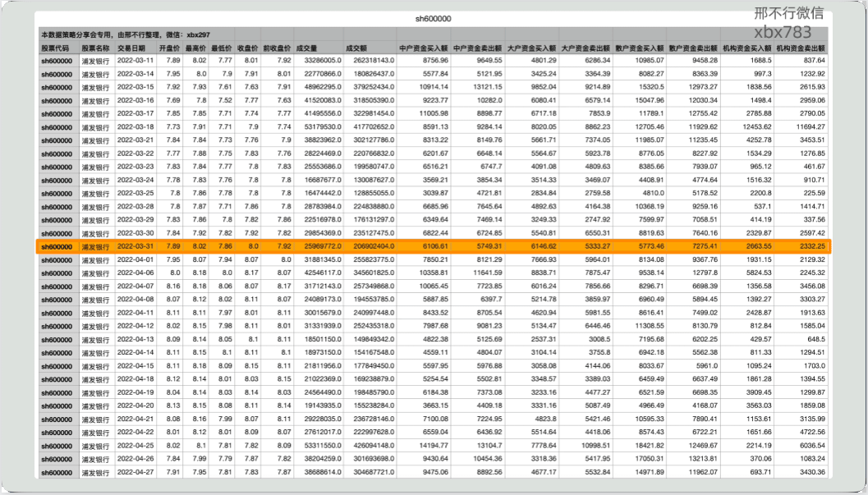Click the 中户资金卖出额 column header
Image resolution: width=868 pixels, height=495 pixels.
click(477, 48)
